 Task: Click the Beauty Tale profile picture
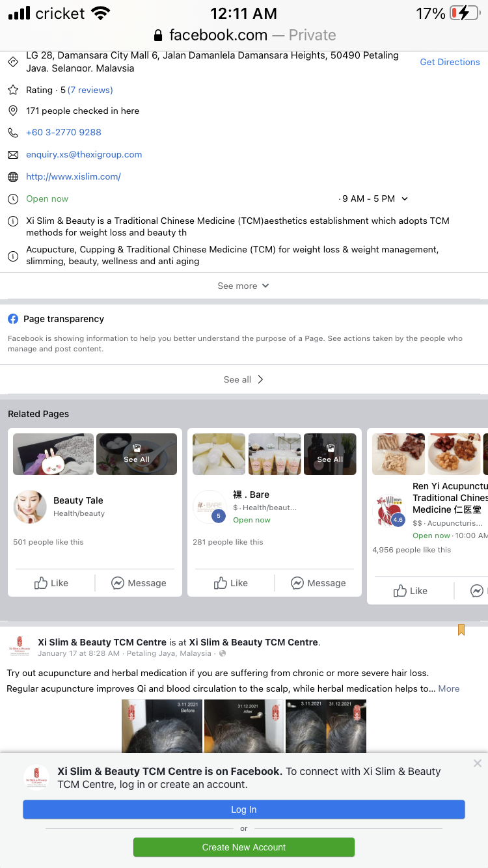(30, 507)
